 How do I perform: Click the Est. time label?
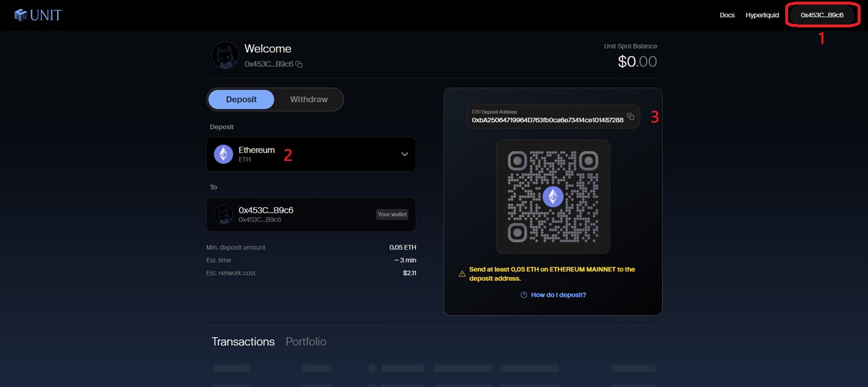coord(219,260)
